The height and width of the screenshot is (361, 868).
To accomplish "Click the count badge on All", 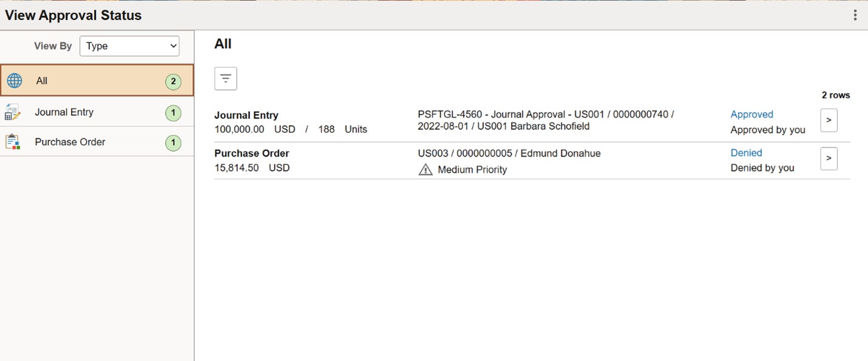I will click(173, 81).
